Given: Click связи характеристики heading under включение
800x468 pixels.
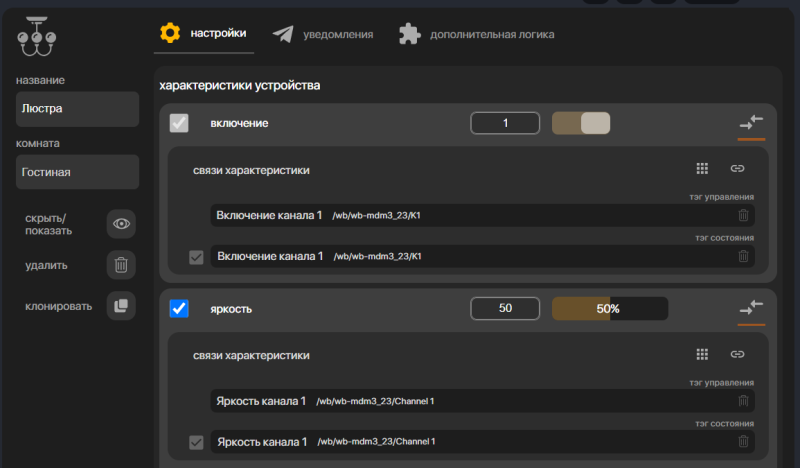Looking at the screenshot, I should (251, 170).
